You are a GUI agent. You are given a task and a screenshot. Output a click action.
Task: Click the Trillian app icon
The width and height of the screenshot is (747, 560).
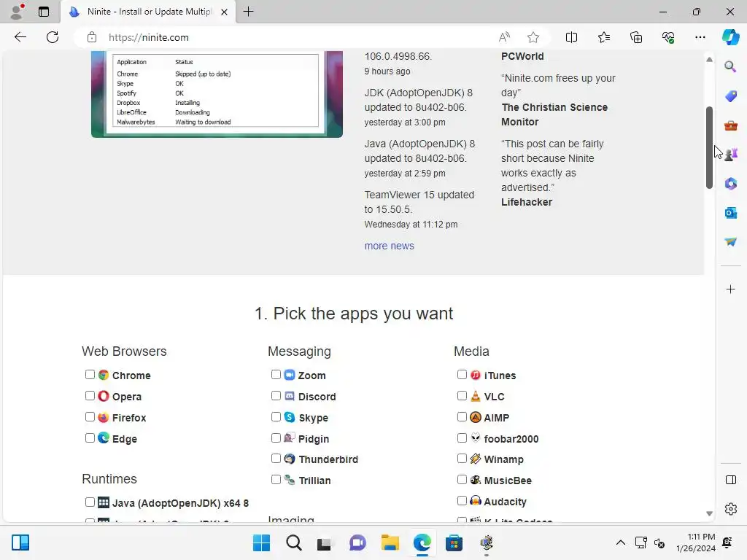pyautogui.click(x=290, y=480)
